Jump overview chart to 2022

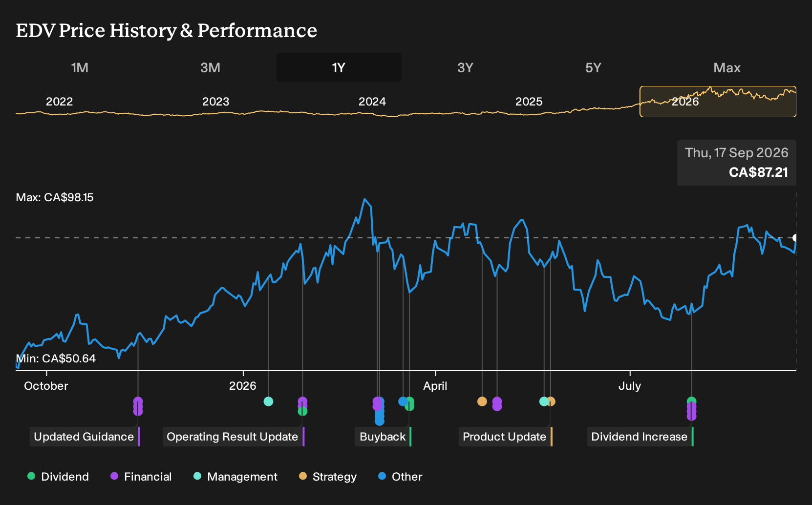coord(59,102)
